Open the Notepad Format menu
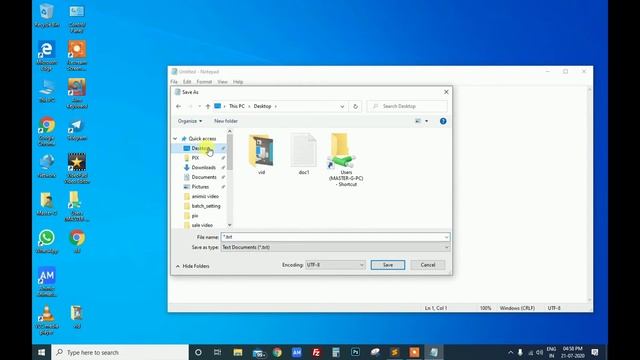This screenshot has height=360, width=640. 204,82
